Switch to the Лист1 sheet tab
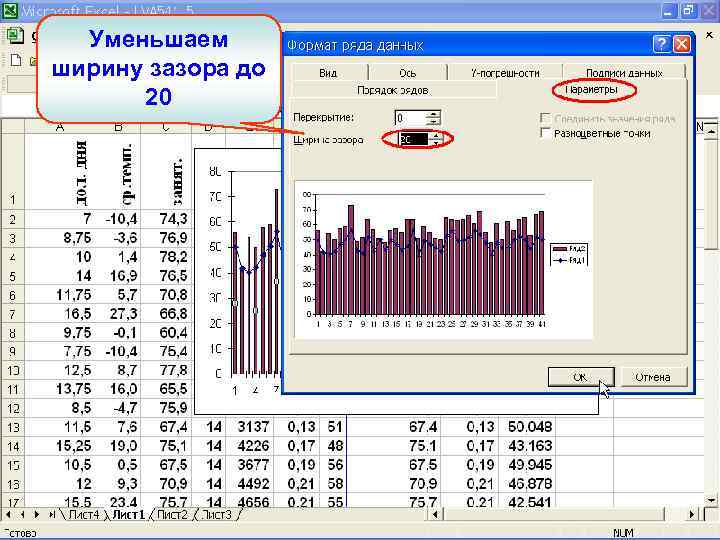720x540 pixels. point(128,515)
